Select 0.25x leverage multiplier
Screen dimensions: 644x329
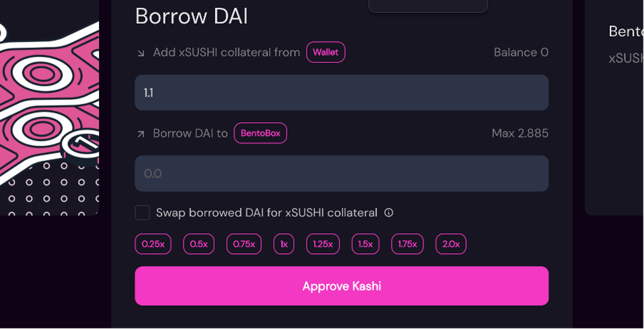coord(153,244)
